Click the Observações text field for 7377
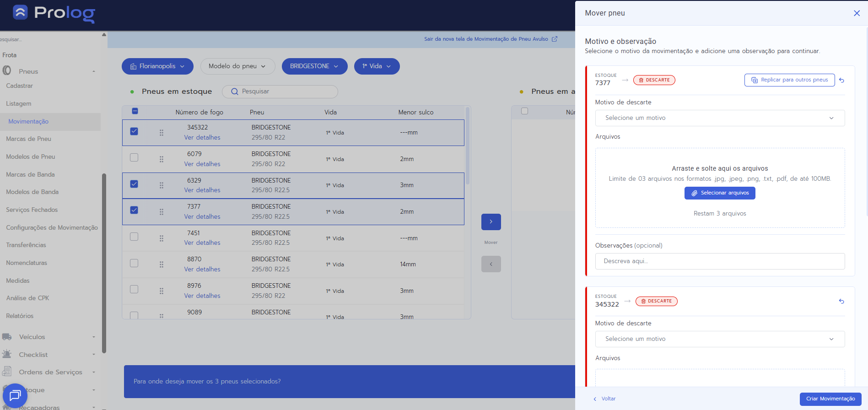Screen dimensions: 868x410 coord(719,261)
